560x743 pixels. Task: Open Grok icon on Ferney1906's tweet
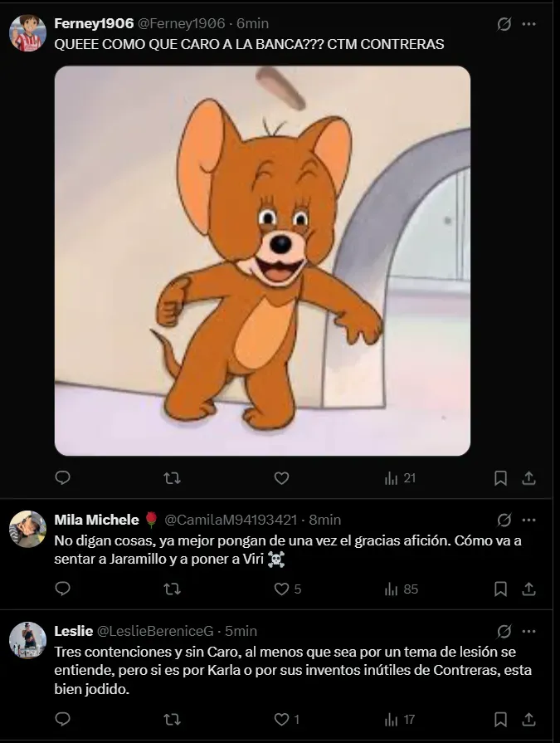coord(504,24)
